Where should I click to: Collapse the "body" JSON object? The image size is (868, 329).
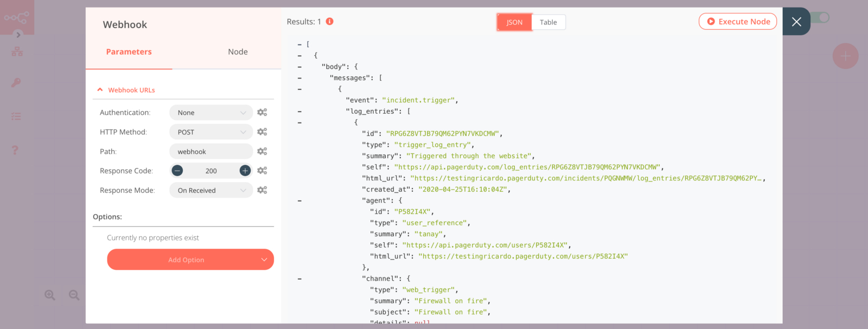[x=299, y=67]
